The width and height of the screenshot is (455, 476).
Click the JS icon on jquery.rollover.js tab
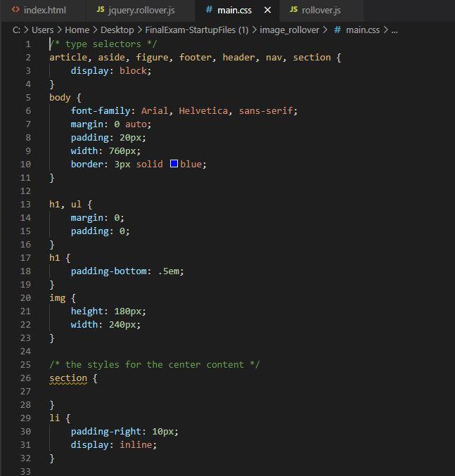(101, 9)
